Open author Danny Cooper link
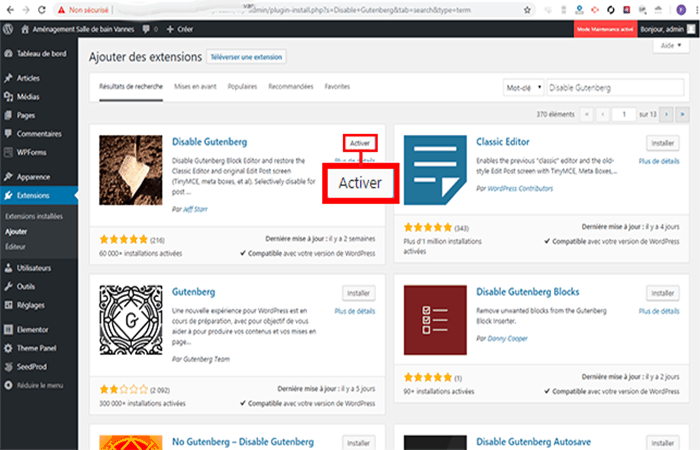This screenshot has width=700, height=450. 507,338
